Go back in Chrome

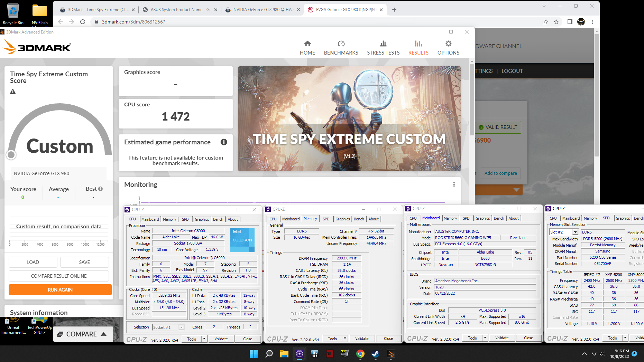(x=61, y=22)
